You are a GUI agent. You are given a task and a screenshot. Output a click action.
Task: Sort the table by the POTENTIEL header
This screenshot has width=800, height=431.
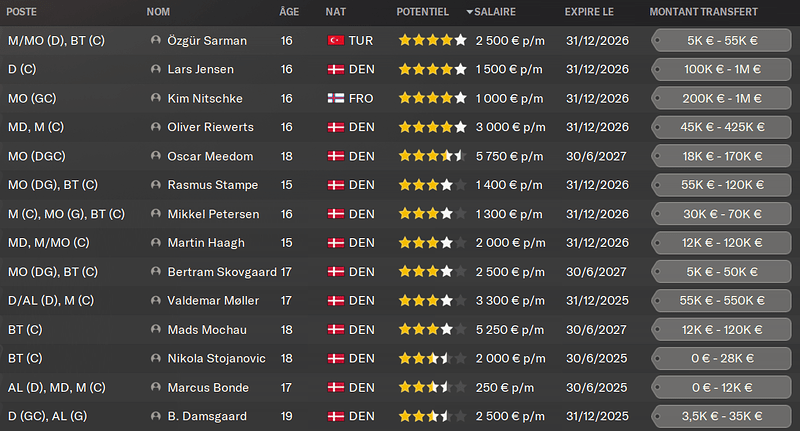pos(422,12)
